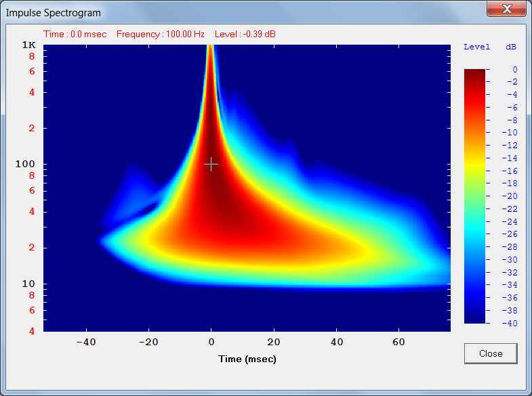The width and height of the screenshot is (532, 396).
Task: Click the '-40' dB legend value
Action: click(x=510, y=323)
